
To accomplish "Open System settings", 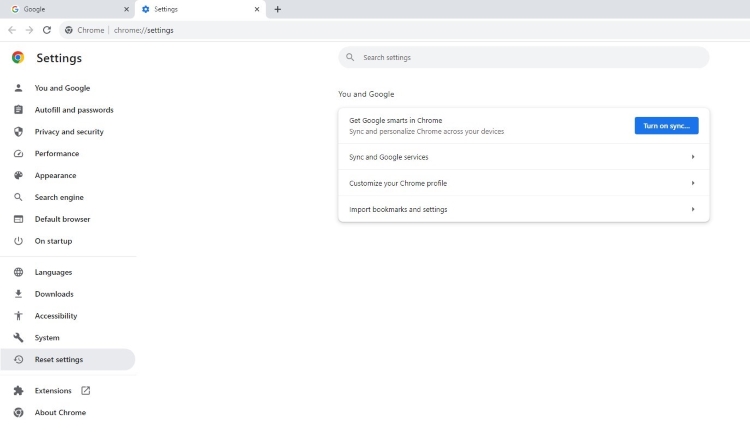I will (68, 338).
